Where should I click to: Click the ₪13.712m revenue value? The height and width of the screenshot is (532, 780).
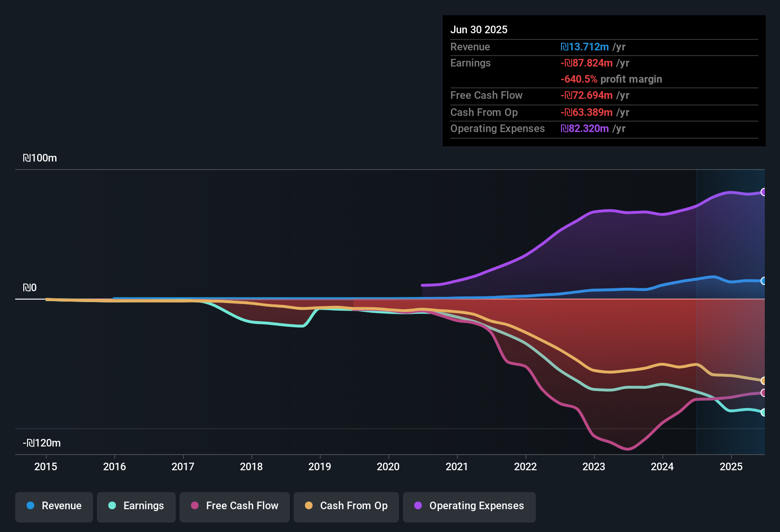click(x=585, y=47)
